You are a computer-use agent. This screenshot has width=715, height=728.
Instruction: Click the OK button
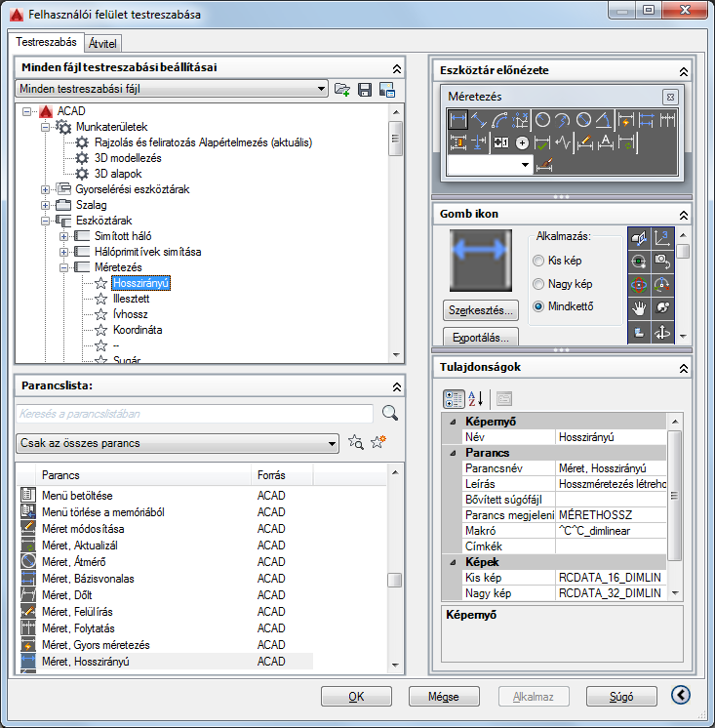click(x=356, y=697)
